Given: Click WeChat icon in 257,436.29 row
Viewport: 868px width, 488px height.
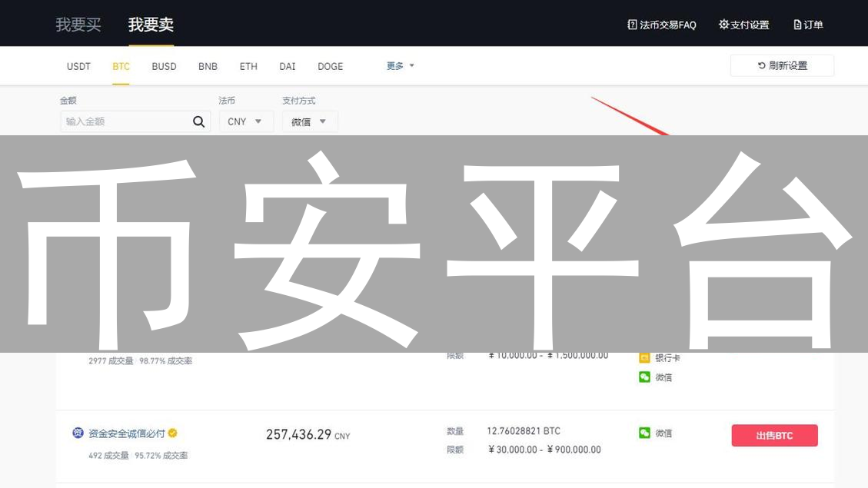Looking at the screenshot, I should [644, 433].
